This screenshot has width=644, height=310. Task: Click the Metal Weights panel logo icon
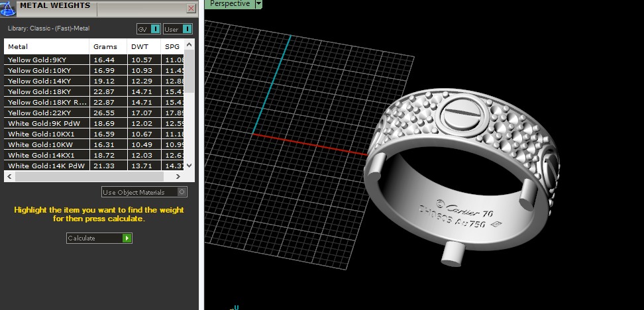pos(7,9)
